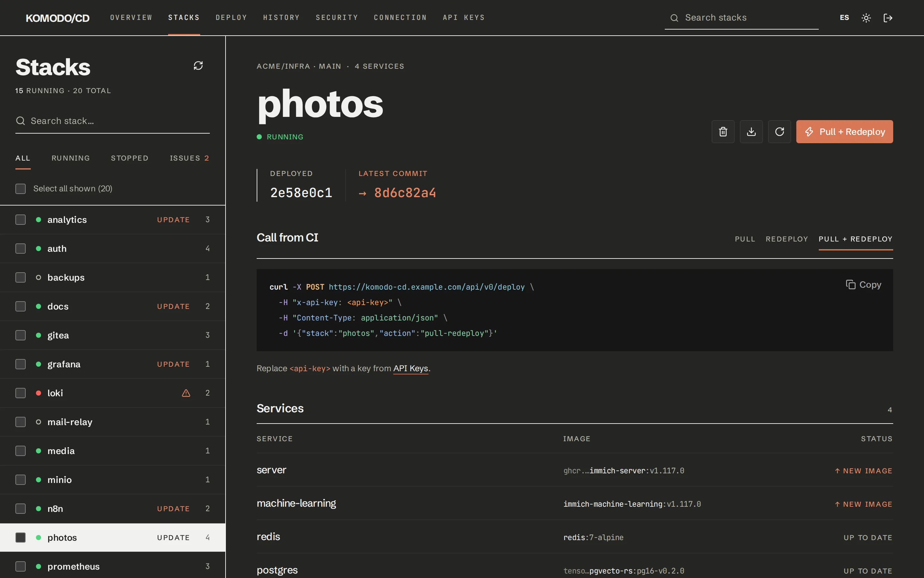This screenshot has width=924, height=578.
Task: Switch language via ES indicator
Action: click(844, 18)
